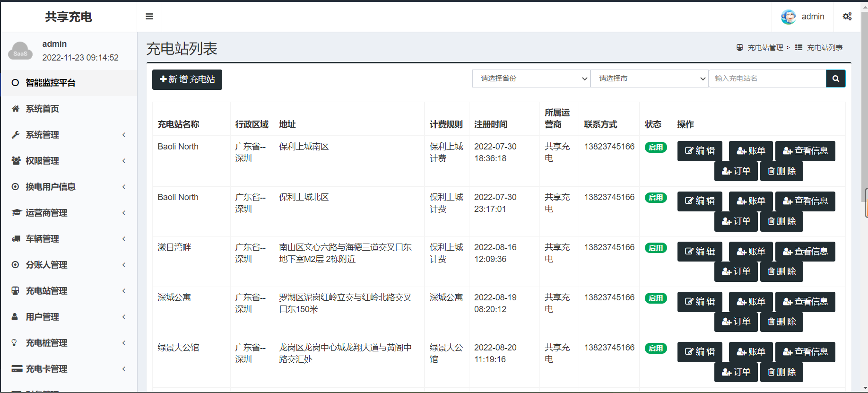This screenshot has height=393, width=868.
Task: Click the 启用 status badge for 漾日湾畔
Action: (656, 248)
